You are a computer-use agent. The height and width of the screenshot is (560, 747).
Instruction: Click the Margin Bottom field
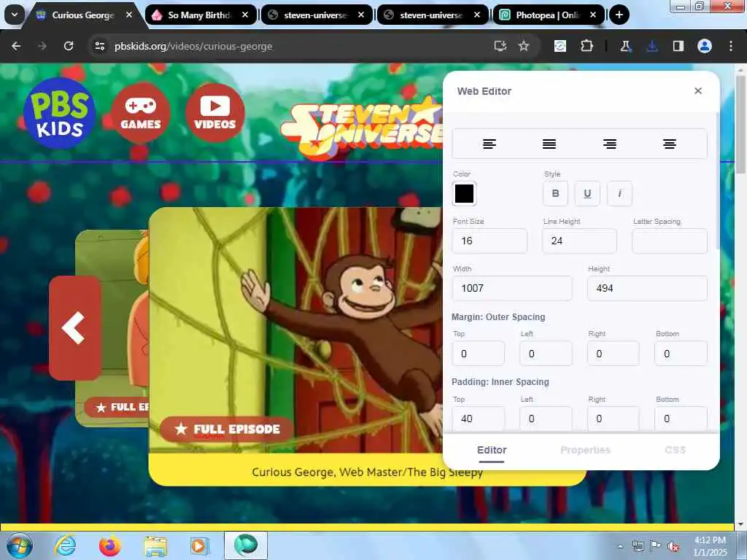[681, 354]
